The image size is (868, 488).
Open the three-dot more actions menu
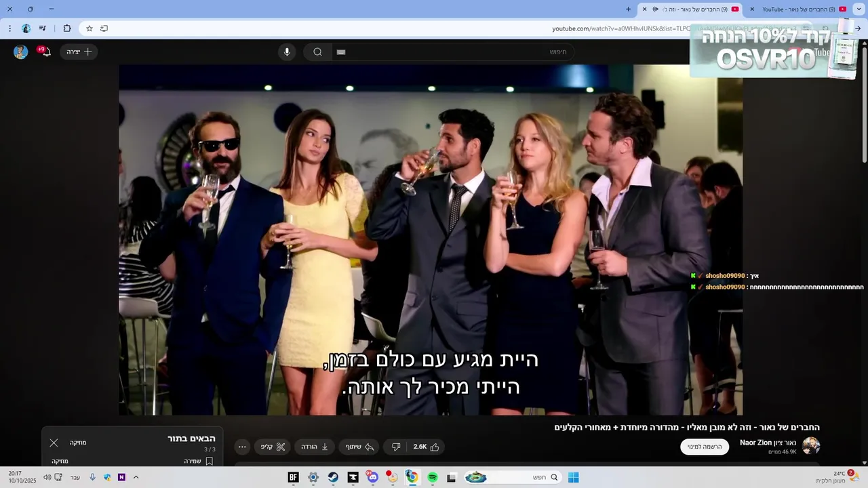click(242, 447)
